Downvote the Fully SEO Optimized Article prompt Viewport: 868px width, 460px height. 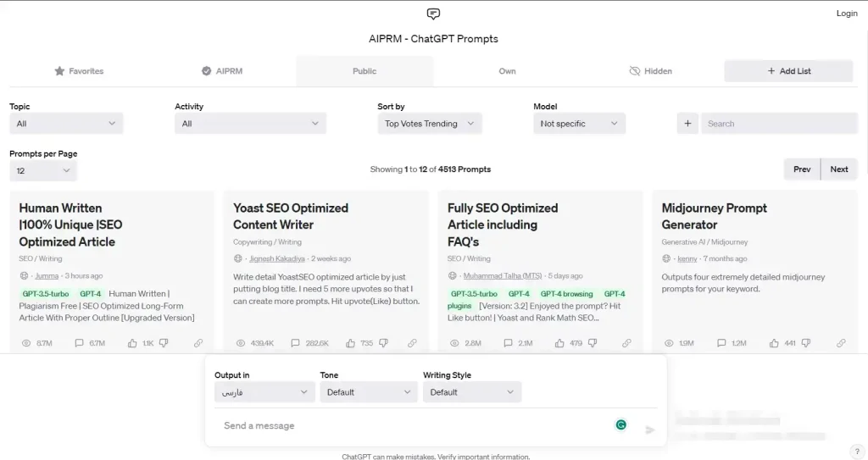click(x=593, y=343)
